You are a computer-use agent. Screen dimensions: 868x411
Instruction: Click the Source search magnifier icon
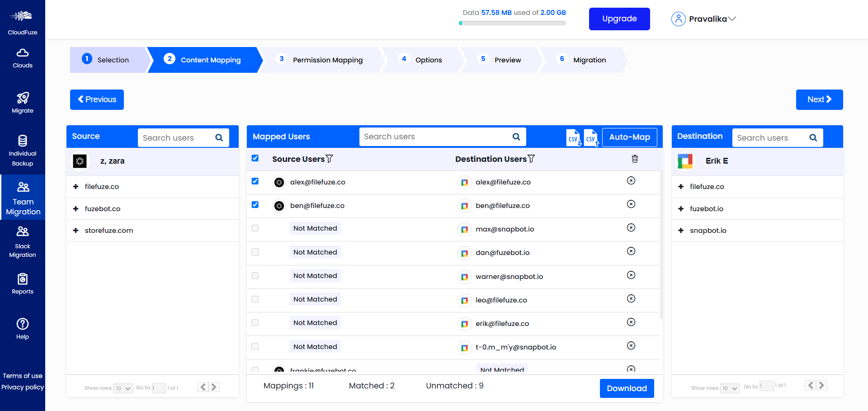click(219, 138)
